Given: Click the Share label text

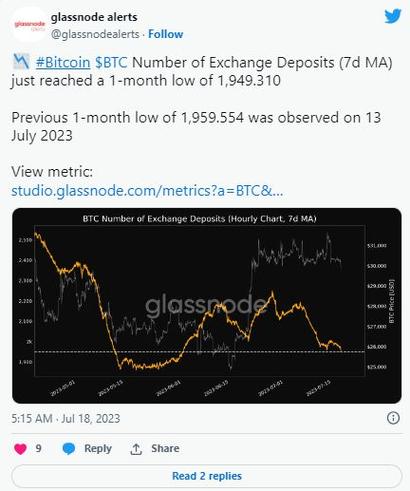Looking at the screenshot, I should point(165,448).
